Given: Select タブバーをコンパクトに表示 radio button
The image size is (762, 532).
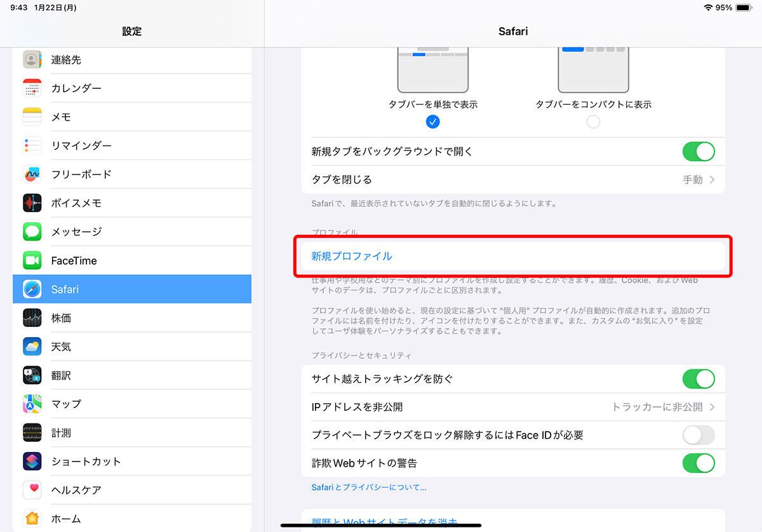Looking at the screenshot, I should (593, 121).
